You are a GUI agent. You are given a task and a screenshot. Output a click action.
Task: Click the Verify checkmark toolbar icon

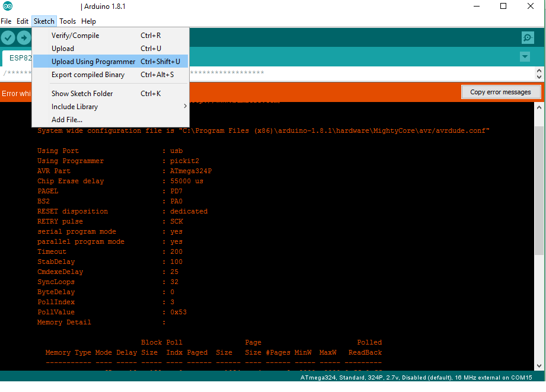click(x=8, y=37)
